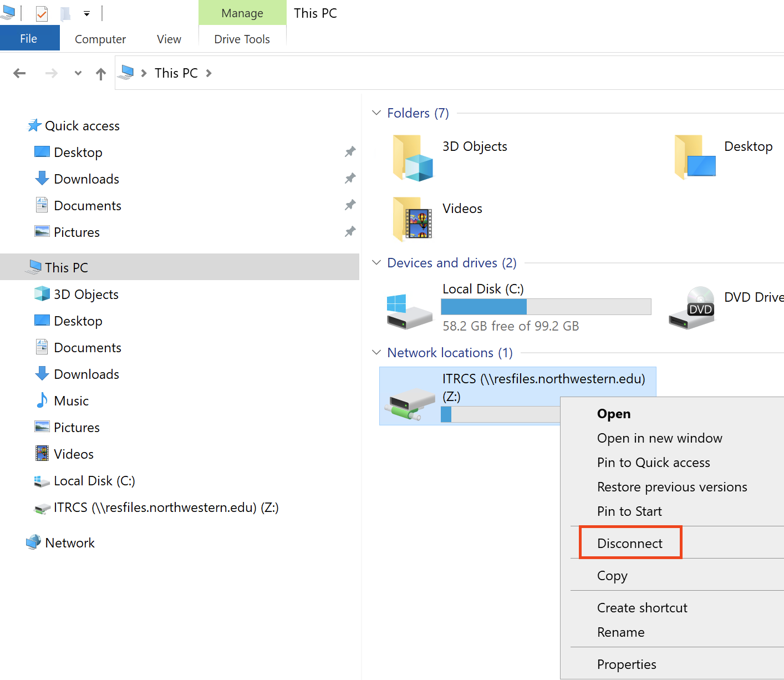This screenshot has height=680, width=784.
Task: Open the 3D Objects folder icon
Action: coord(413,158)
